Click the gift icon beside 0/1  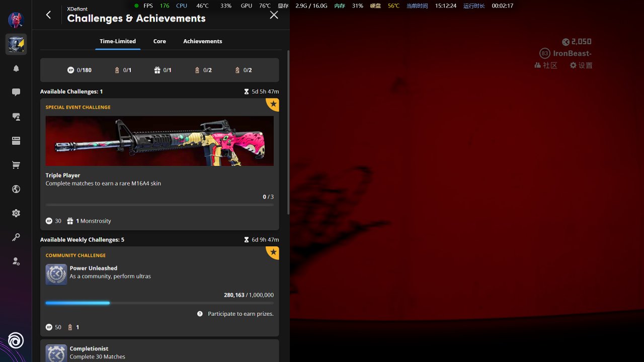pos(157,70)
